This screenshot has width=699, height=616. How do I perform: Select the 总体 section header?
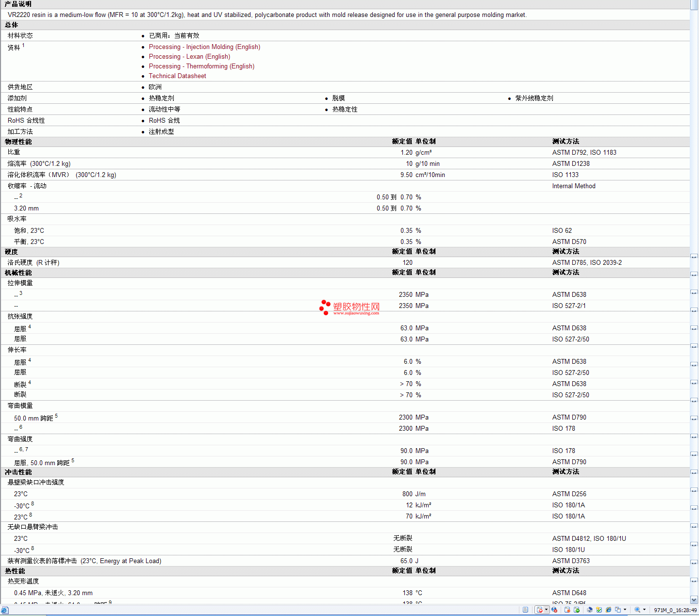[x=11, y=25]
